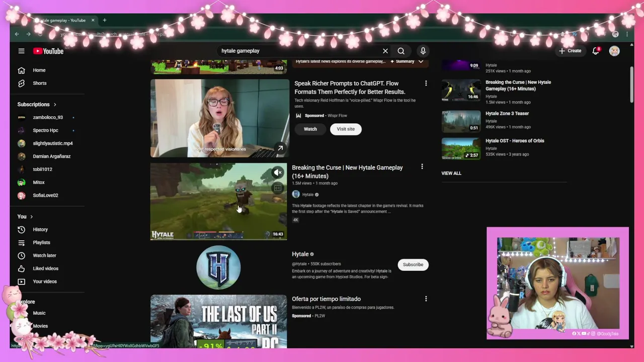Open Hytale Zone 3 Teaser video
The width and height of the screenshot is (644, 362).
click(x=507, y=114)
